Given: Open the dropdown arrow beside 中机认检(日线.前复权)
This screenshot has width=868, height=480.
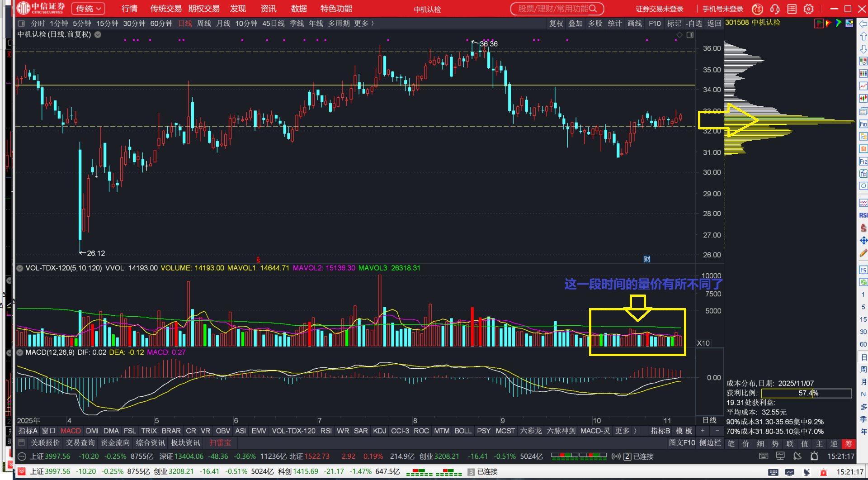Looking at the screenshot, I should (98, 34).
